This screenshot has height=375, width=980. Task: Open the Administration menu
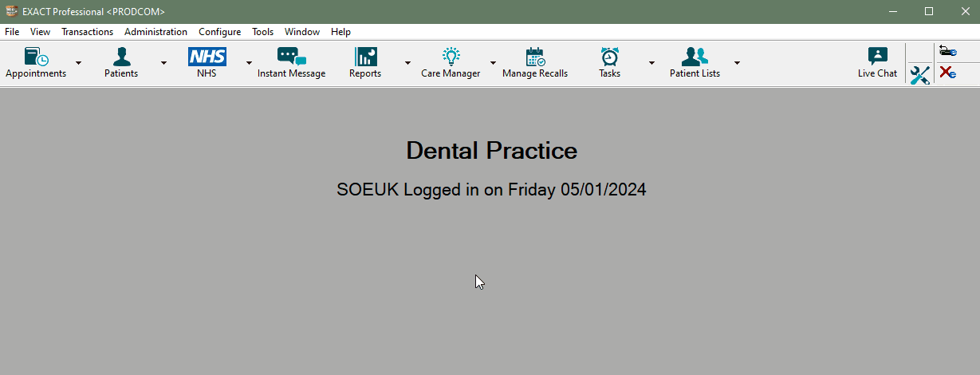pos(155,32)
